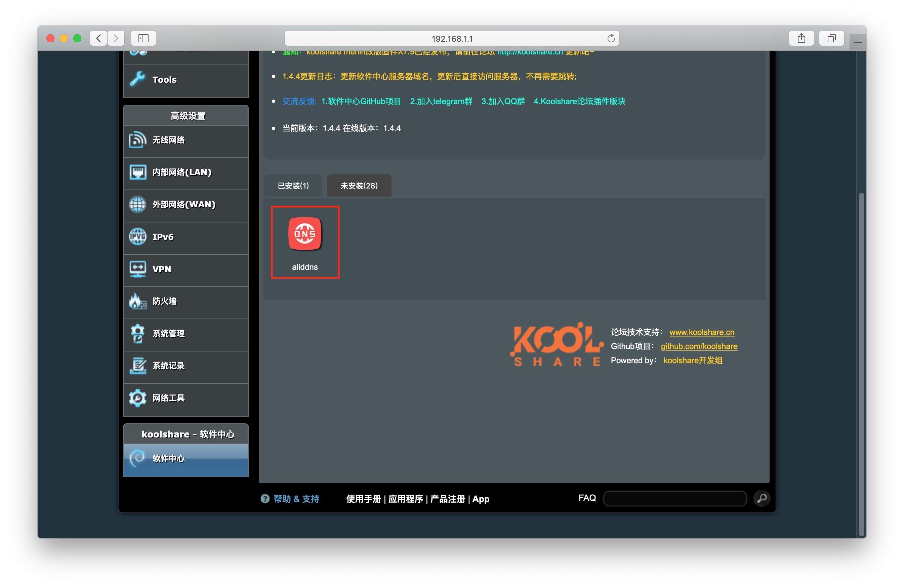Screen dimensions: 904x588
Task: Click inside the FAQ search field
Action: pos(674,498)
